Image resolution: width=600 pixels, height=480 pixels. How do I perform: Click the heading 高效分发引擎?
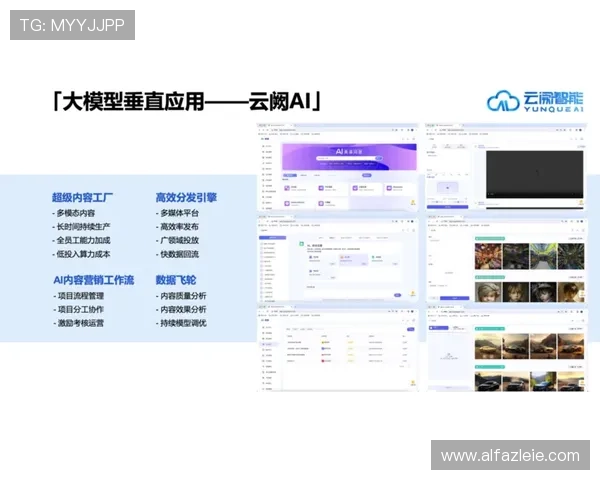(x=186, y=198)
